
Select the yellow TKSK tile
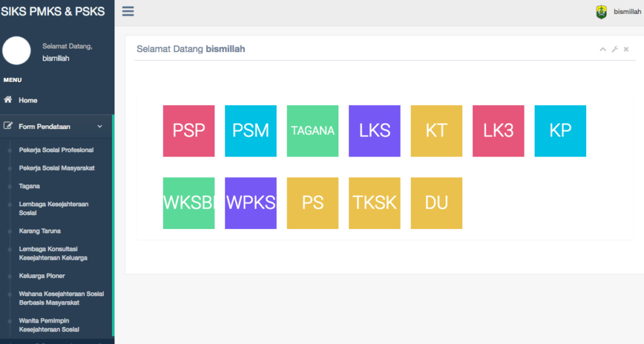[375, 203]
